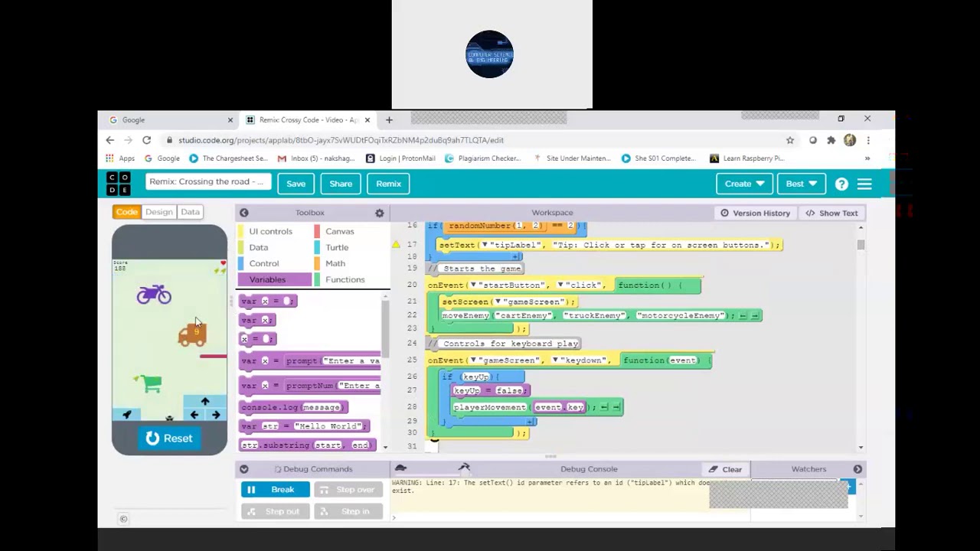Viewport: 980px width, 551px height.
Task: Open the startButton id dropdown
Action: click(x=474, y=285)
